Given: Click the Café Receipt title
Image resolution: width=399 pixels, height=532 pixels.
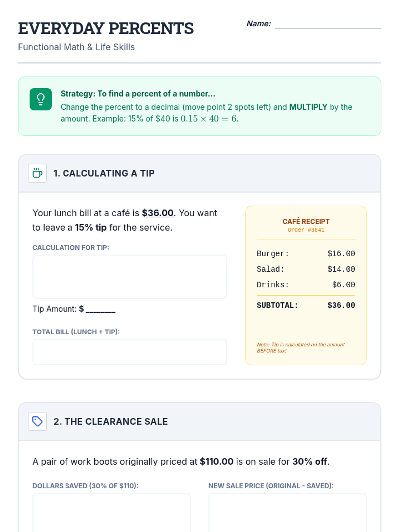Looking at the screenshot, I should pyautogui.click(x=306, y=222).
